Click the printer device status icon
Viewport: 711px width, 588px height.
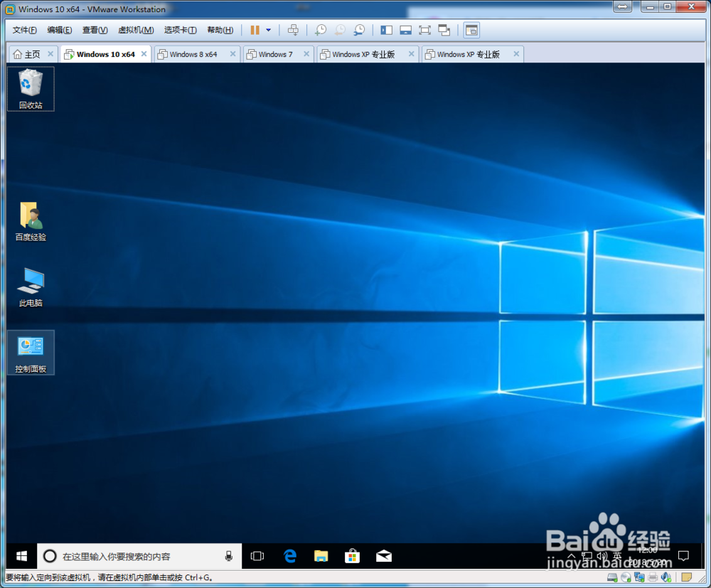click(x=653, y=577)
